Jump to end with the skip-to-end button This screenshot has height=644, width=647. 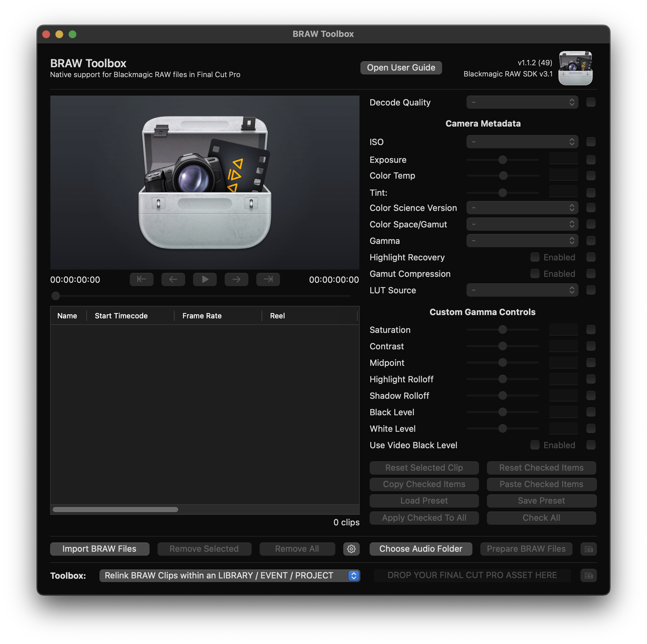268,279
